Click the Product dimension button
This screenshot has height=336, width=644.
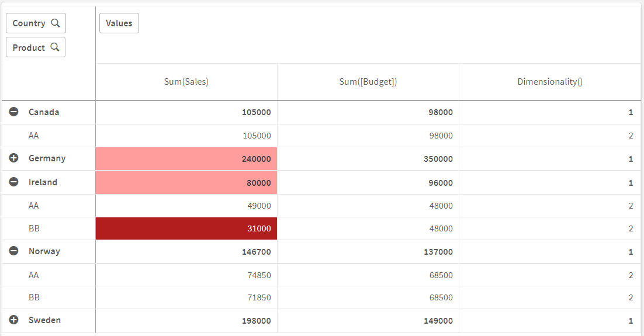pos(29,47)
